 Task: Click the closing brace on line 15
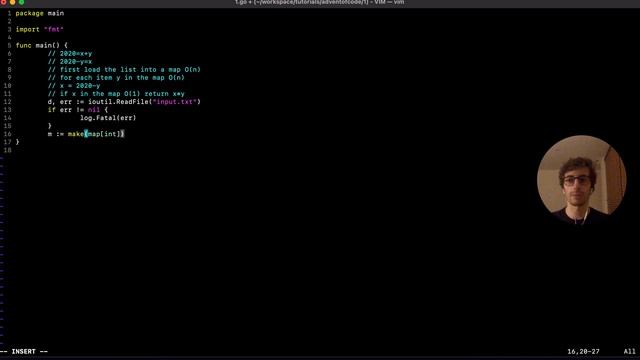49,126
